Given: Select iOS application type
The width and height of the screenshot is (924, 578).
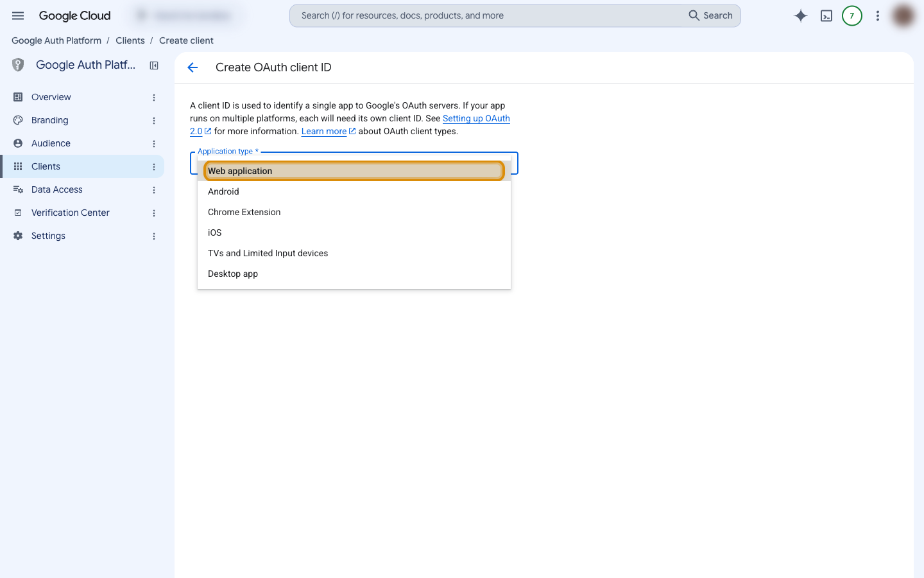Looking at the screenshot, I should point(354,232).
